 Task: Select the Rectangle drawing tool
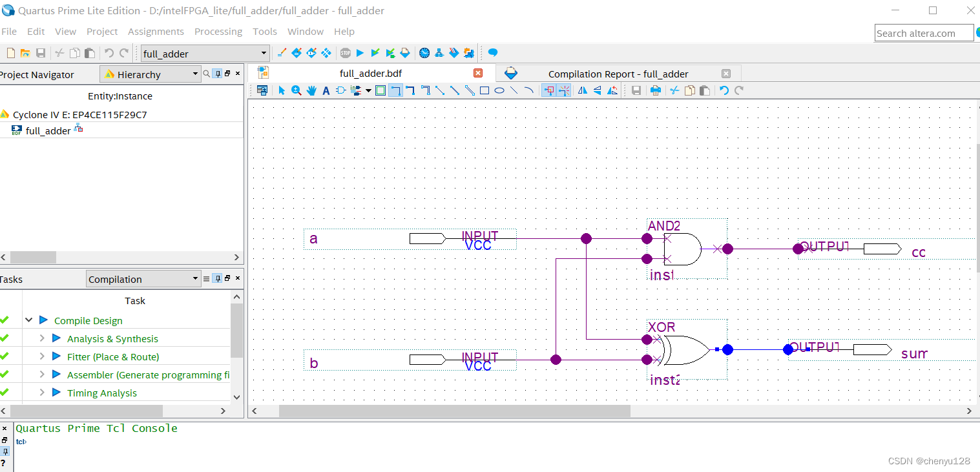click(x=485, y=90)
